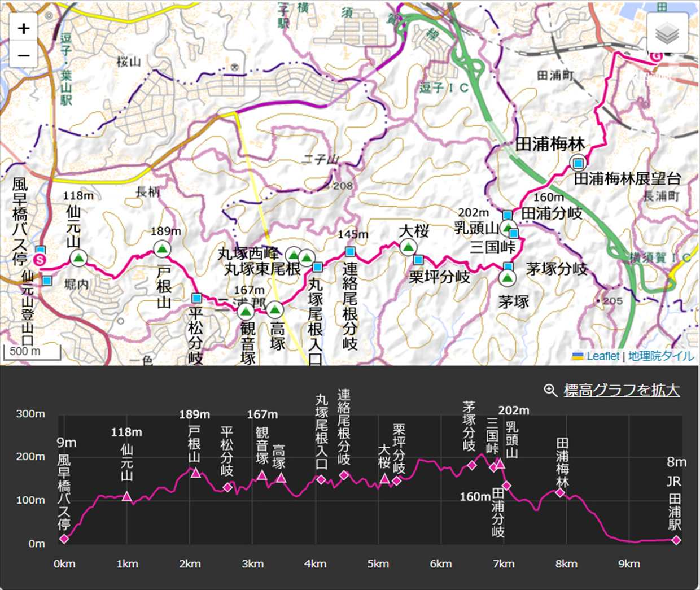Select the 茅塚 peak marker on map
The height and width of the screenshot is (590, 700).
[x=507, y=277]
